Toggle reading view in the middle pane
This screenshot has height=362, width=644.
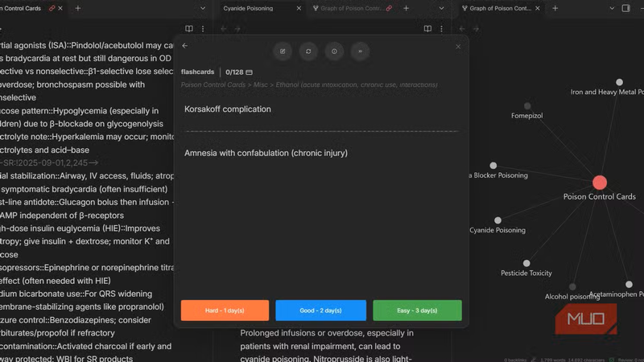click(427, 28)
